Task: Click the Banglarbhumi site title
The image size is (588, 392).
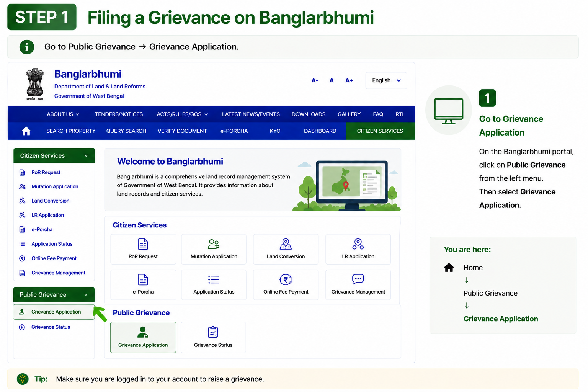Action: [88, 74]
